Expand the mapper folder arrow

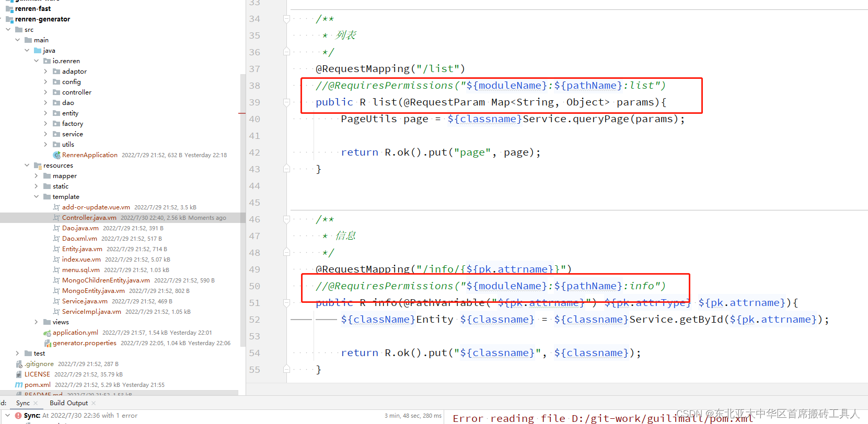click(37, 176)
